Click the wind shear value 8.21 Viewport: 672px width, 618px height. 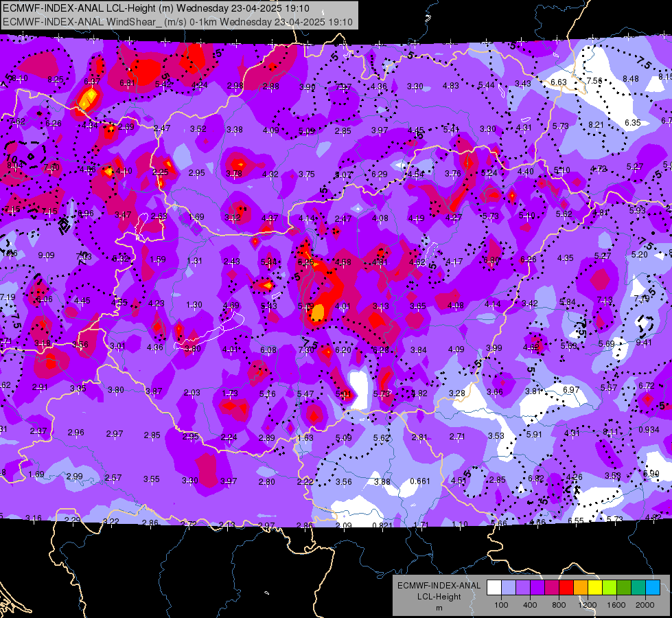pyautogui.click(x=596, y=124)
